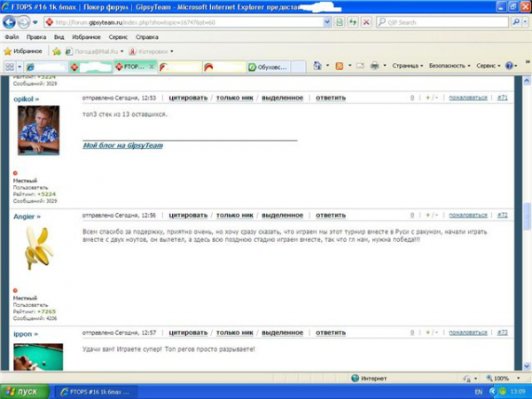Expand the Страница dropdown menu
Image resolution: width=532 pixels, height=399 pixels.
tap(407, 66)
